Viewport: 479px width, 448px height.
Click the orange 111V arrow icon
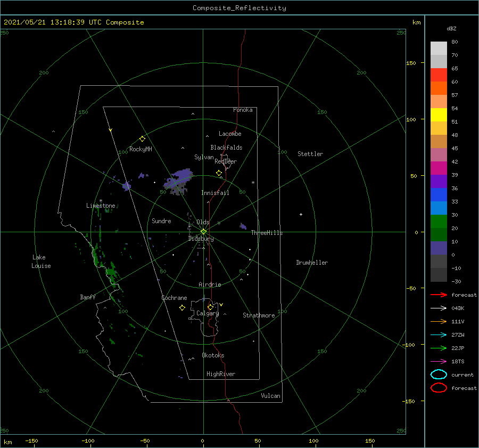point(439,321)
